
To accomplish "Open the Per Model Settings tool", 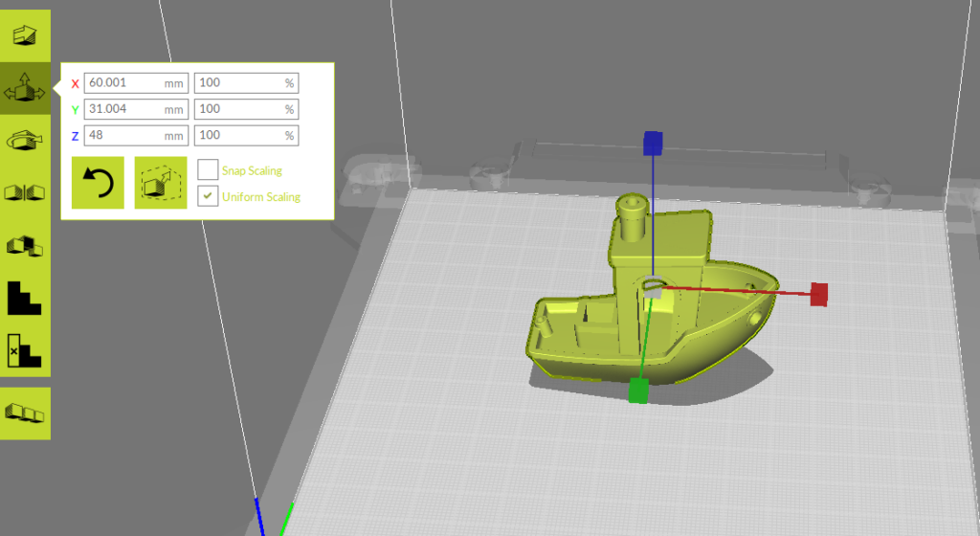I will point(25,246).
